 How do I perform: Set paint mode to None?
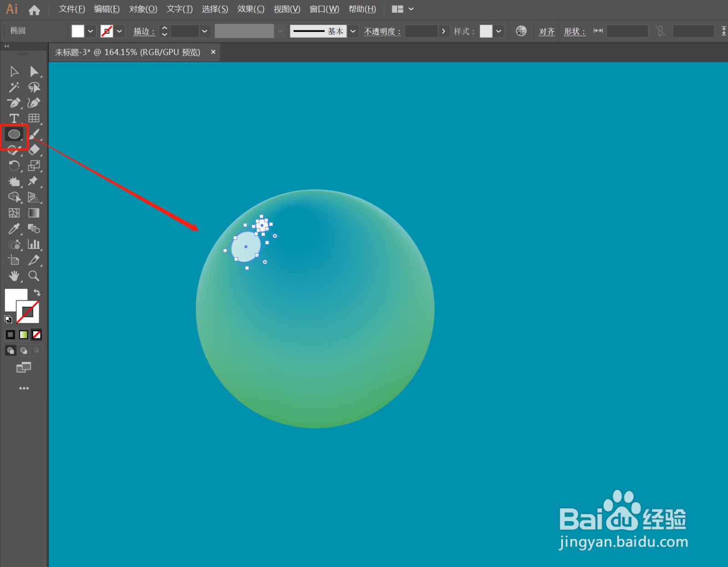pyautogui.click(x=37, y=335)
